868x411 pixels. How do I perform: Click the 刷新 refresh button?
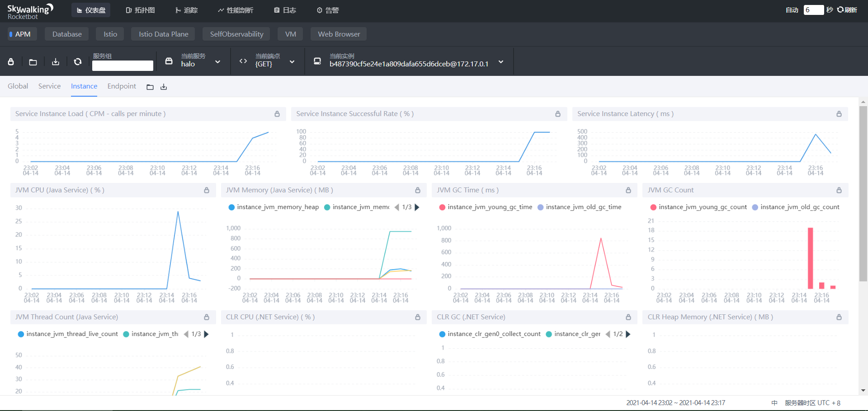click(x=847, y=10)
